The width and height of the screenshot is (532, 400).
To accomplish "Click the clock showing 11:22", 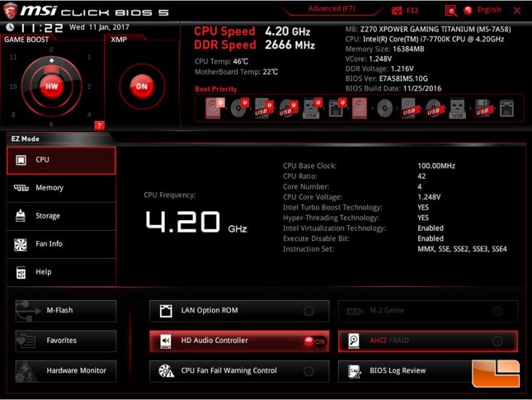I will tap(42, 28).
